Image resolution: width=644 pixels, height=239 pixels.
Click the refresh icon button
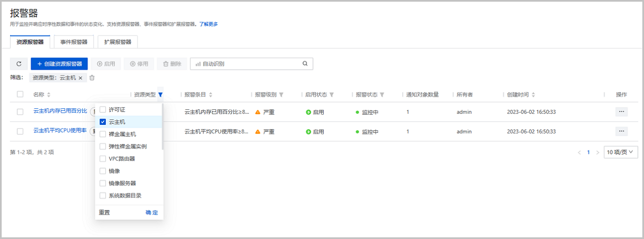tap(19, 64)
